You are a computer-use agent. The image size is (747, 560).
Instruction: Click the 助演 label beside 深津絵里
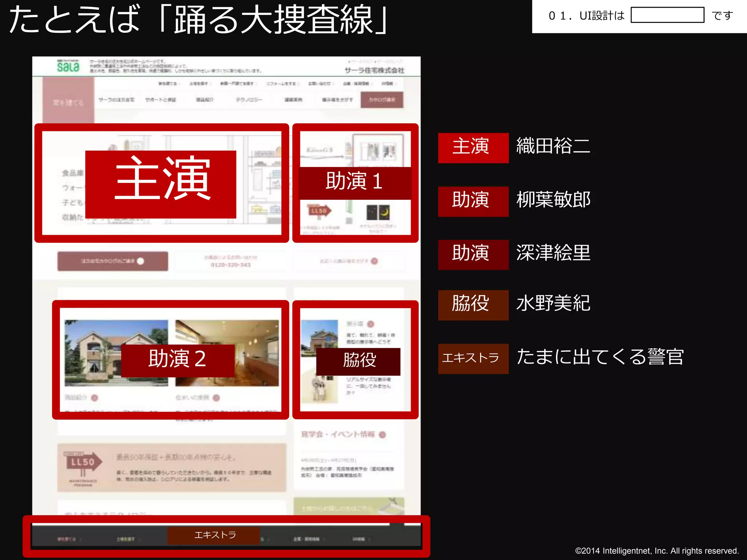tap(473, 255)
